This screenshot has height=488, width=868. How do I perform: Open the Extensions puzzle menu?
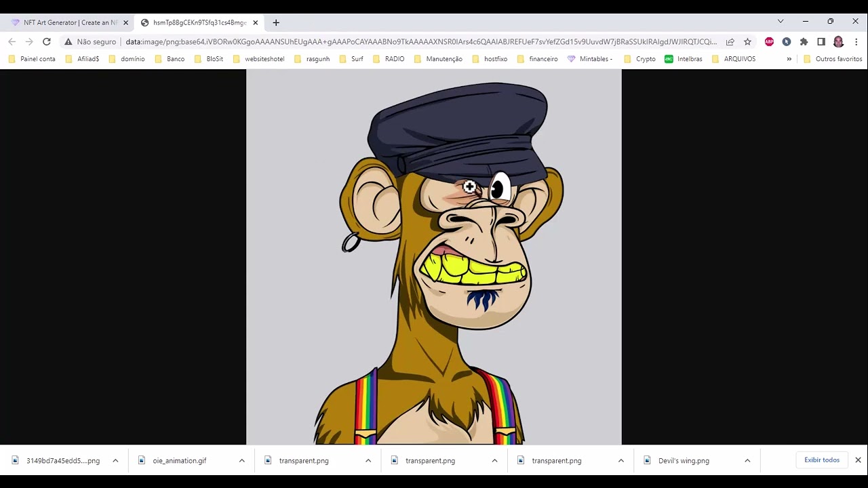coord(804,41)
